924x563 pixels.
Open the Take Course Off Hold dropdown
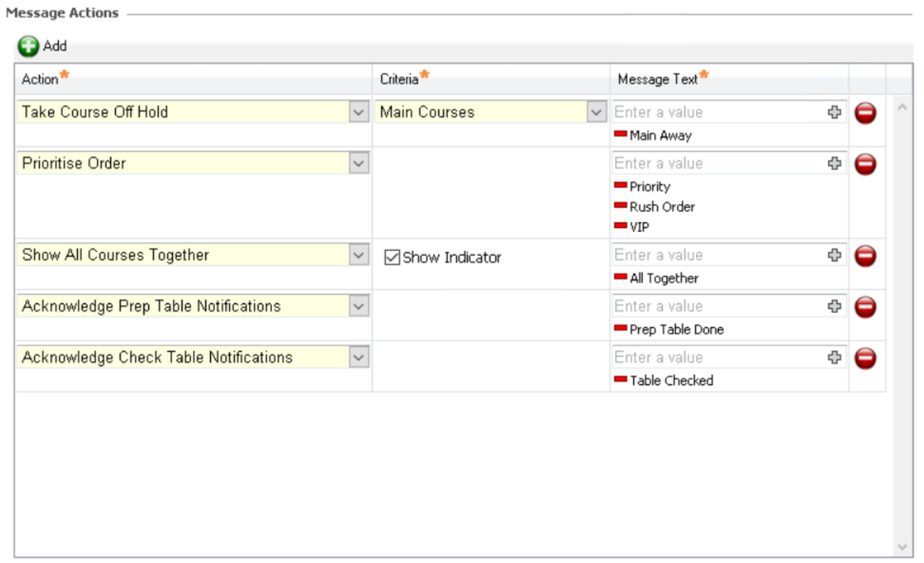click(358, 112)
